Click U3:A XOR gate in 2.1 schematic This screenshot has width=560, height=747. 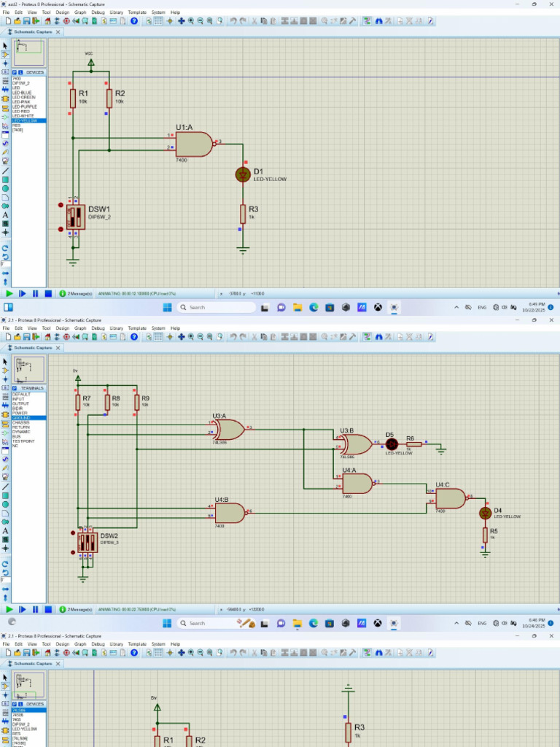230,429
